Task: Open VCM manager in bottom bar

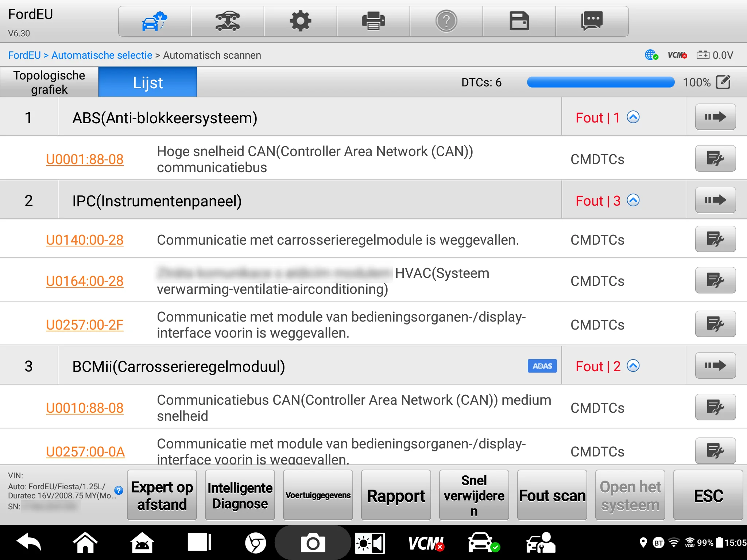Action: click(426, 543)
